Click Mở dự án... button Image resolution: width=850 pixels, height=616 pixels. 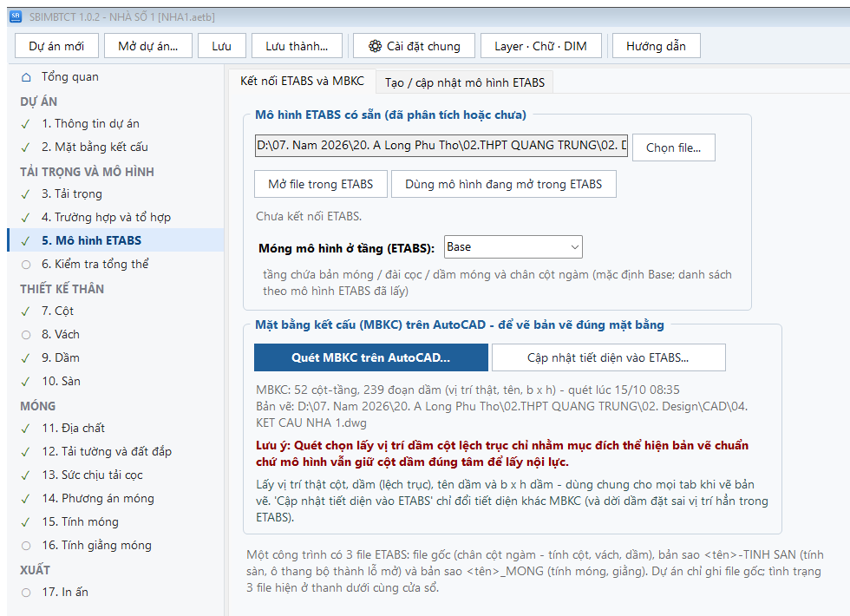click(148, 46)
